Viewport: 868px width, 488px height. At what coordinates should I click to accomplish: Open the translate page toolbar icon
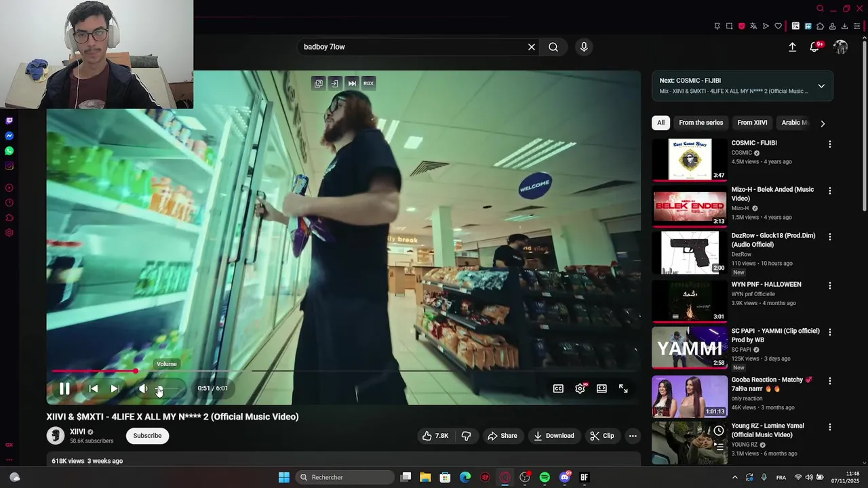point(753,26)
